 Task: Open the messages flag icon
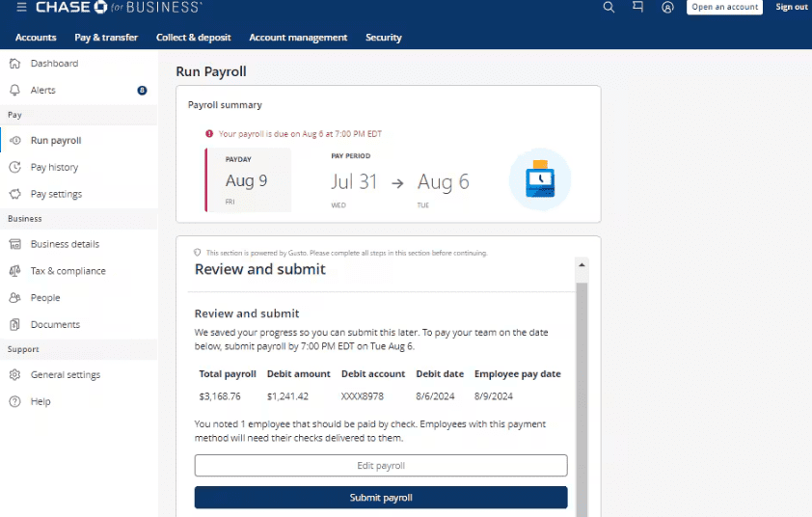[x=638, y=7]
